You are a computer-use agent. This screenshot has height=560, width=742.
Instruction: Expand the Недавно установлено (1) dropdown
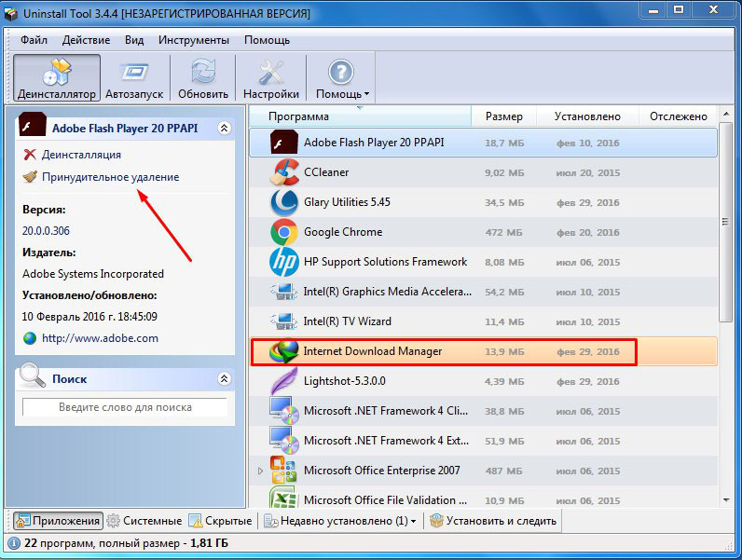tap(413, 521)
